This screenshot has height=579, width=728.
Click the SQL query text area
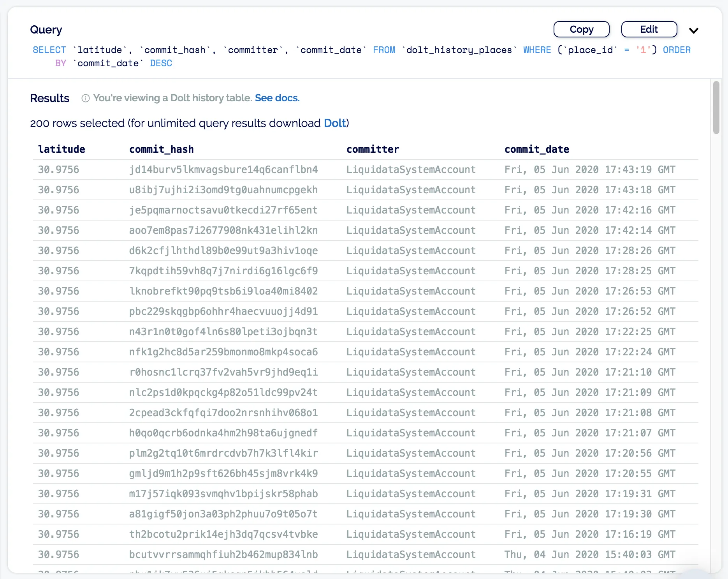pyautogui.click(x=361, y=56)
